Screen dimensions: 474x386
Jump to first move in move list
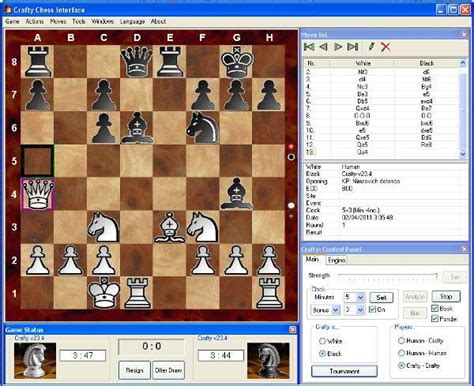(309, 47)
